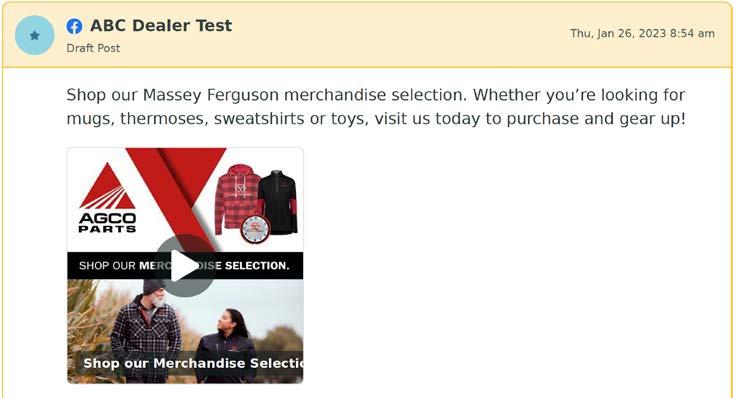This screenshot has height=398, width=733.
Task: Click the play button on the video
Action: pyautogui.click(x=185, y=266)
